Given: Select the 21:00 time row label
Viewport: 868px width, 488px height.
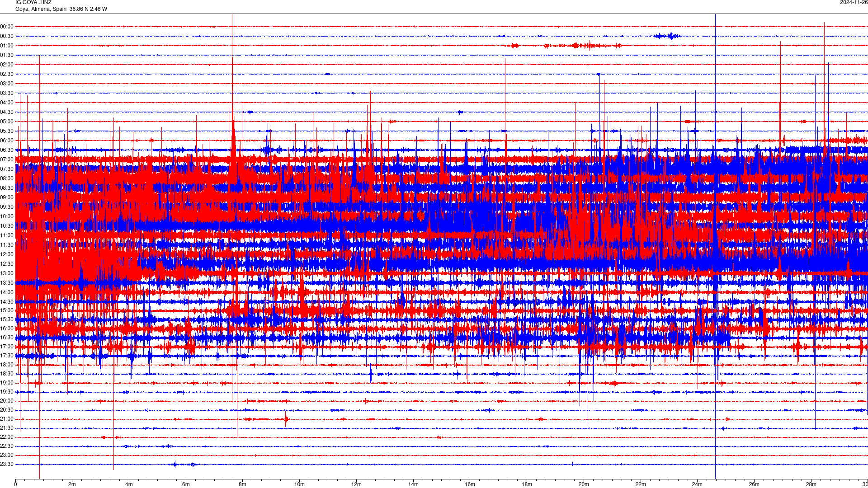Looking at the screenshot, I should (7, 419).
